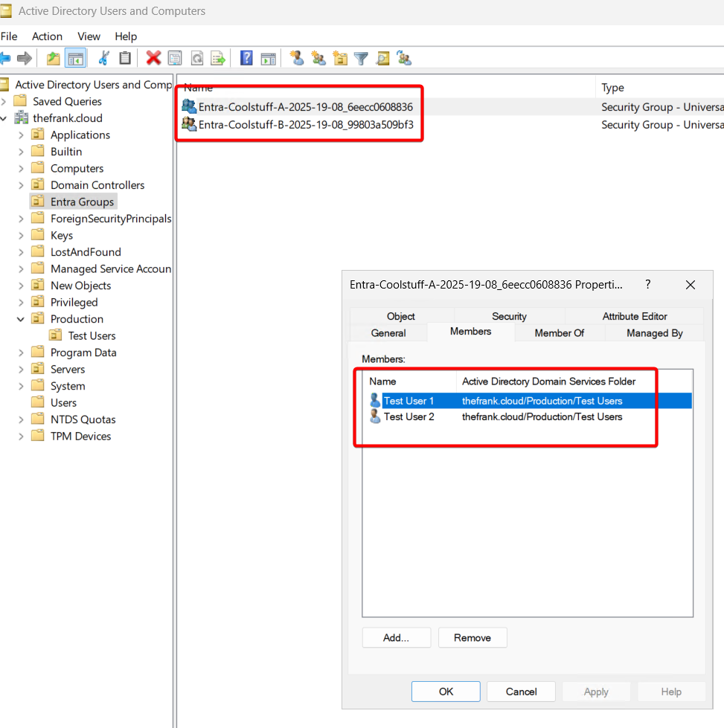Screen dimensions: 724x728
Task: Click the Create new user icon
Action: click(297, 58)
